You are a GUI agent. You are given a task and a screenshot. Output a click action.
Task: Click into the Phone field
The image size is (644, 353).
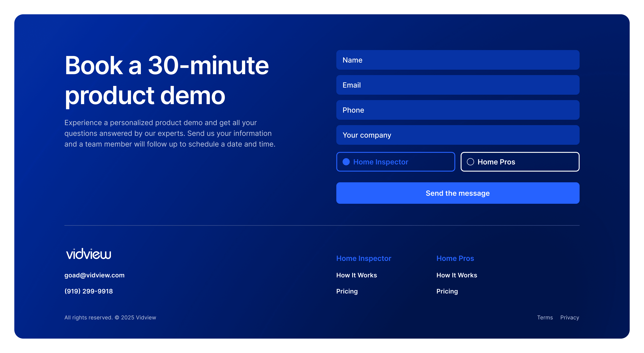click(458, 110)
